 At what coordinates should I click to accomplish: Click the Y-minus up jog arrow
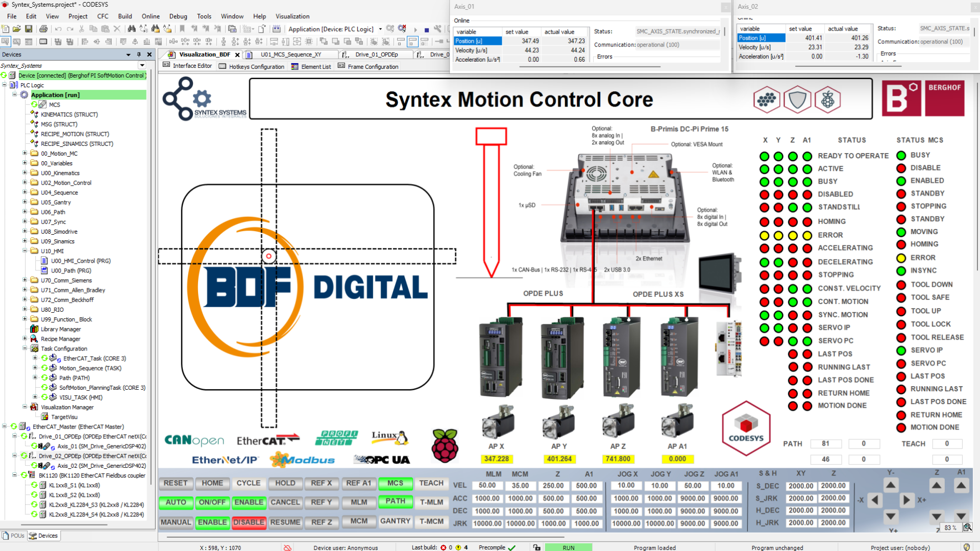pos(891,485)
